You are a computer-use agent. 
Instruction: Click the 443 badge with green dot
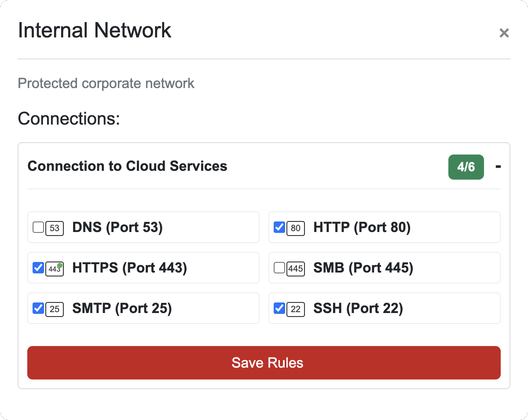(x=55, y=269)
